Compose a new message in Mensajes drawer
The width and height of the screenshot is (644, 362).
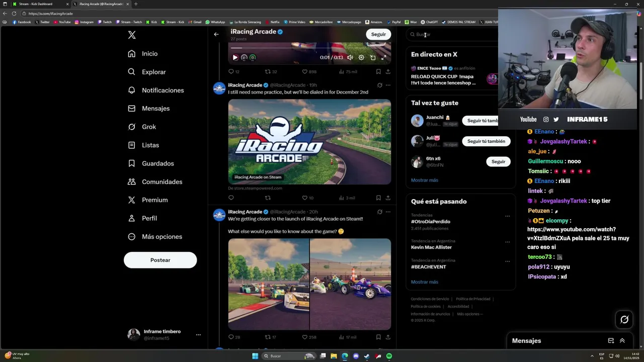611,340
